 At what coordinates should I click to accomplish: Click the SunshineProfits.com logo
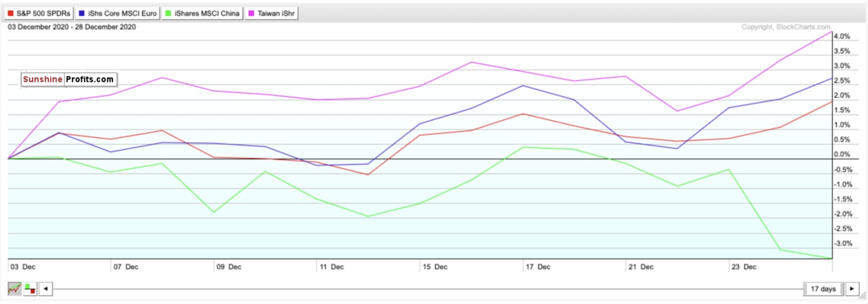[x=69, y=79]
